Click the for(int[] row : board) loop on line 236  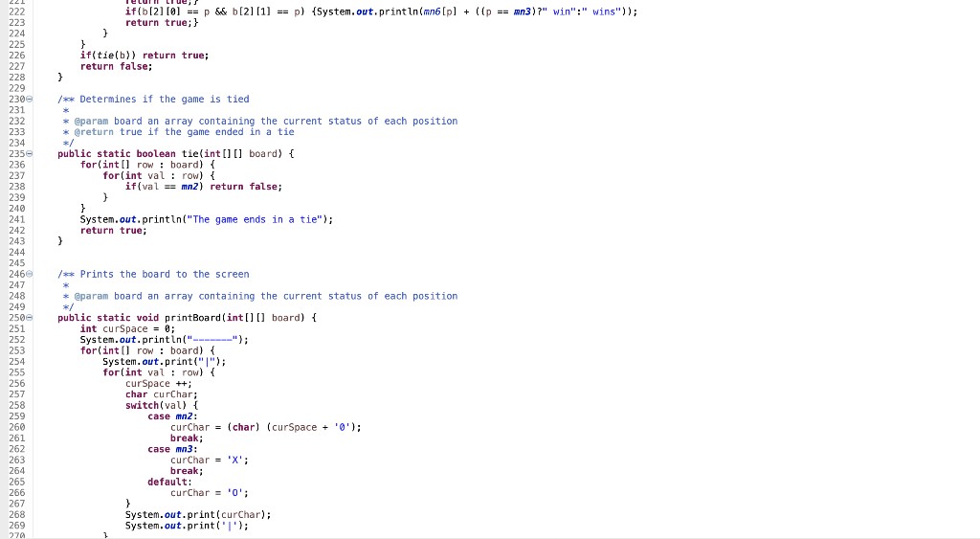click(x=147, y=165)
